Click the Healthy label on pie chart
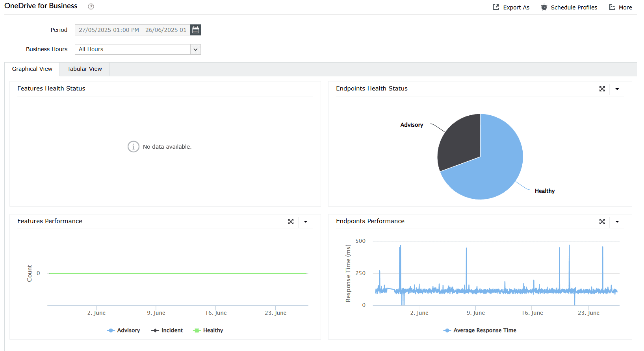 [x=544, y=191]
